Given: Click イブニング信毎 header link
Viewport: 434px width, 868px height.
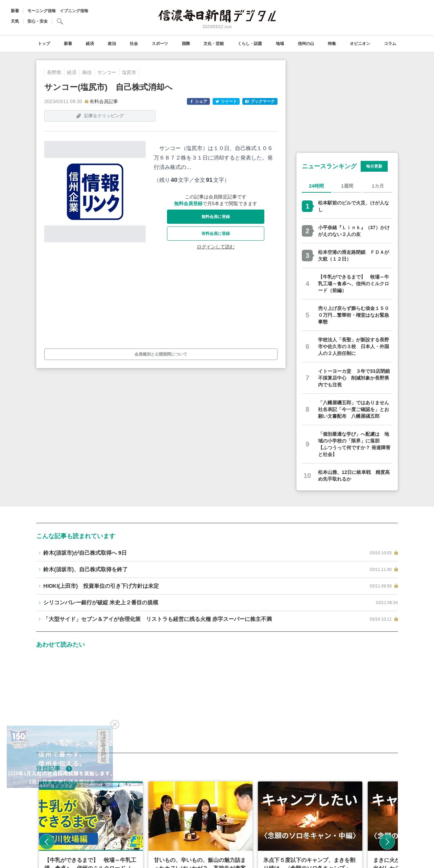Looking at the screenshot, I should 74,11.
